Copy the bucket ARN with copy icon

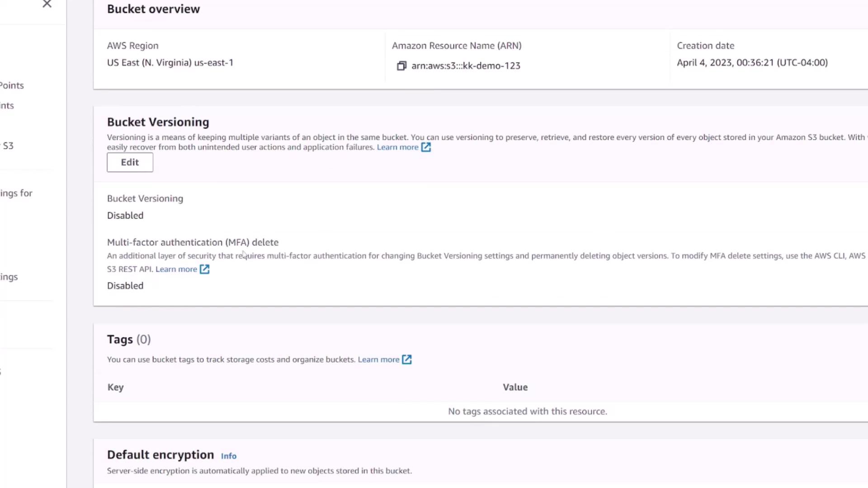[401, 66]
